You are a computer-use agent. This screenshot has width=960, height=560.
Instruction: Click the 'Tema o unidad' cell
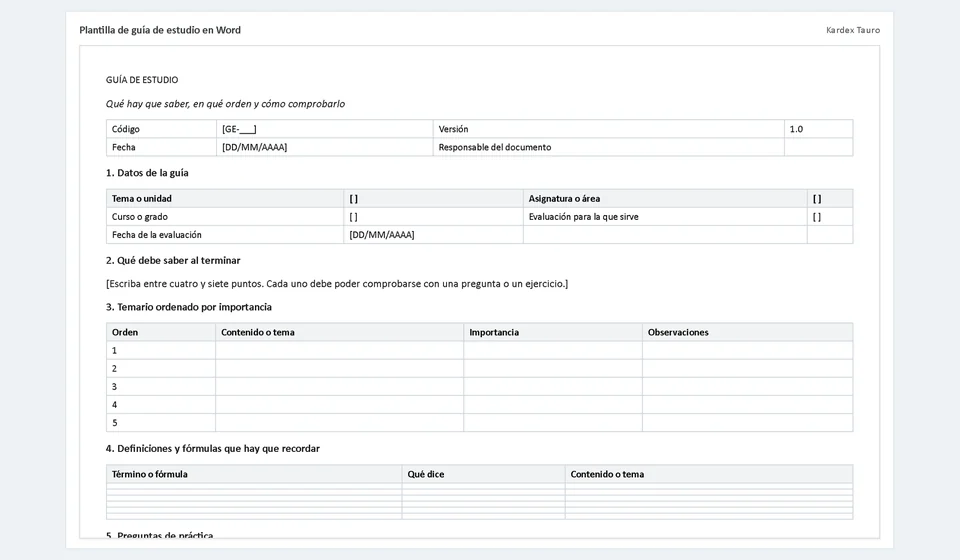pos(225,198)
